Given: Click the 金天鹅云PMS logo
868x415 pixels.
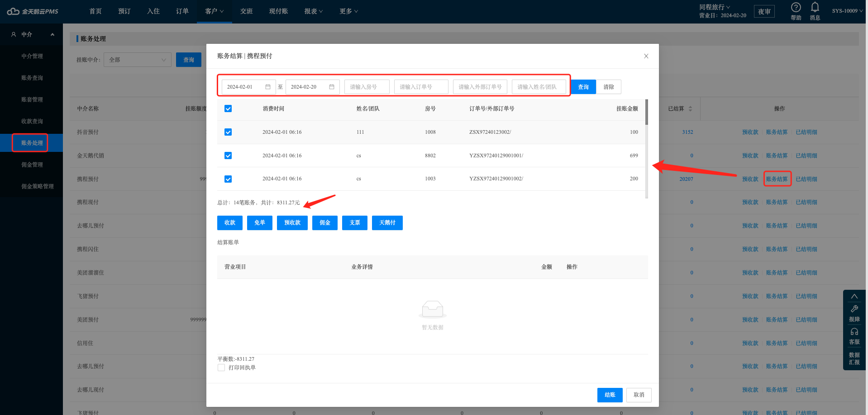Looking at the screenshot, I should pyautogui.click(x=33, y=11).
